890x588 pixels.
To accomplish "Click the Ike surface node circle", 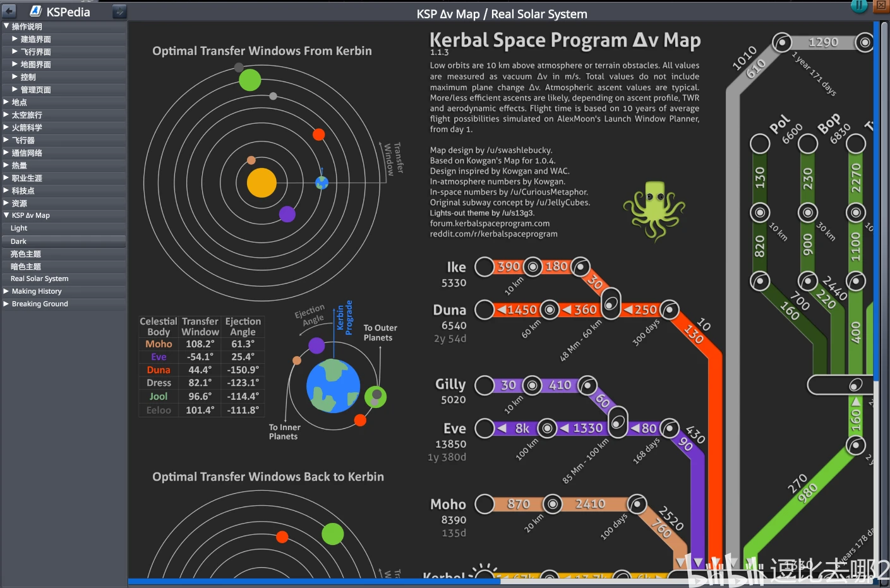I will [x=484, y=267].
